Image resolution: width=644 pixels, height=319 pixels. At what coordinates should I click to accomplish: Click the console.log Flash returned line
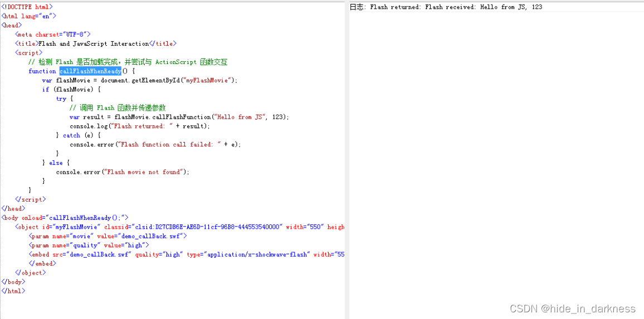pos(140,126)
